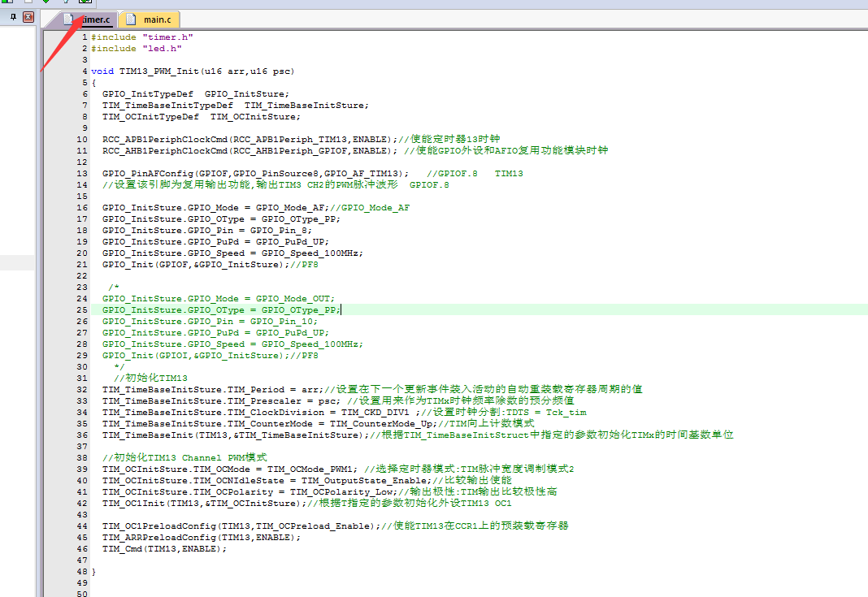Click the file icon on timer.c tab

(x=71, y=19)
